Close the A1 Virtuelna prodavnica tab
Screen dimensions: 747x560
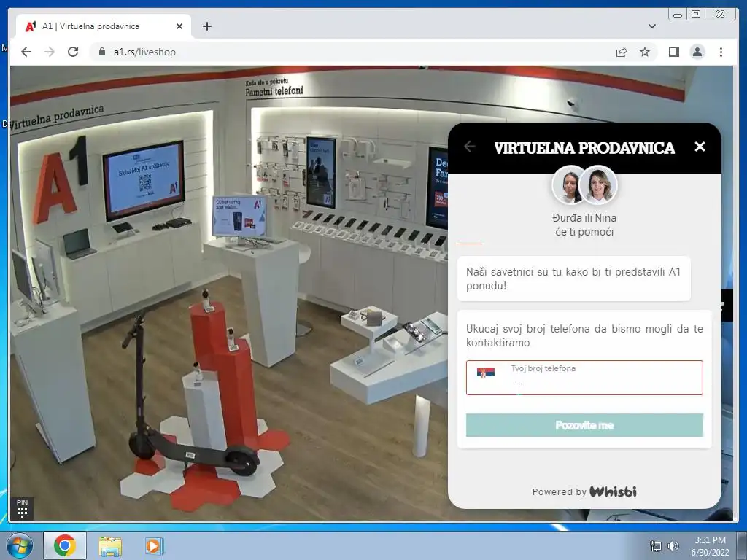pyautogui.click(x=179, y=26)
